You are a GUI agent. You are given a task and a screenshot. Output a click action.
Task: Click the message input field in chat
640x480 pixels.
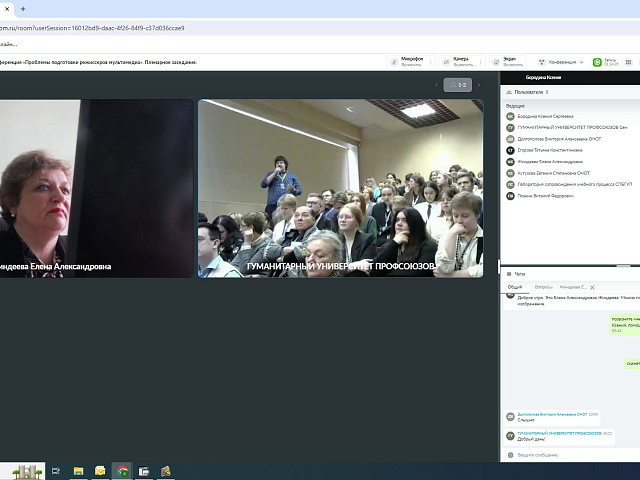coord(560,454)
